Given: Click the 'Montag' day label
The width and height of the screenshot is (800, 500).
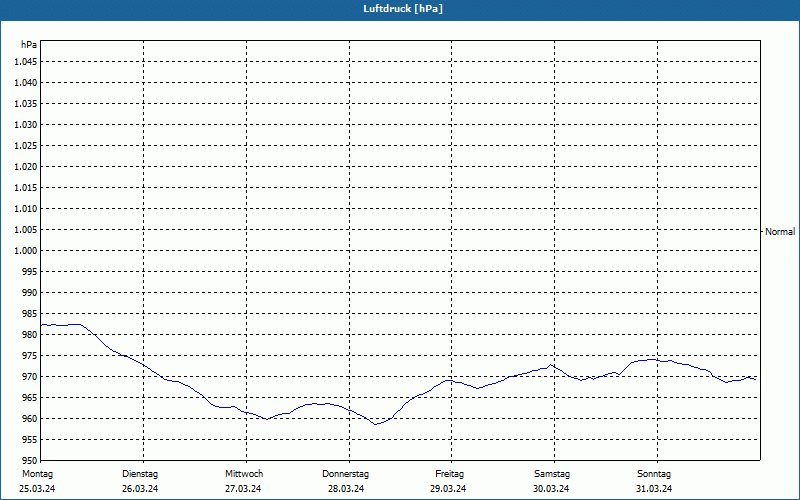Looking at the screenshot, I should click(37, 474).
